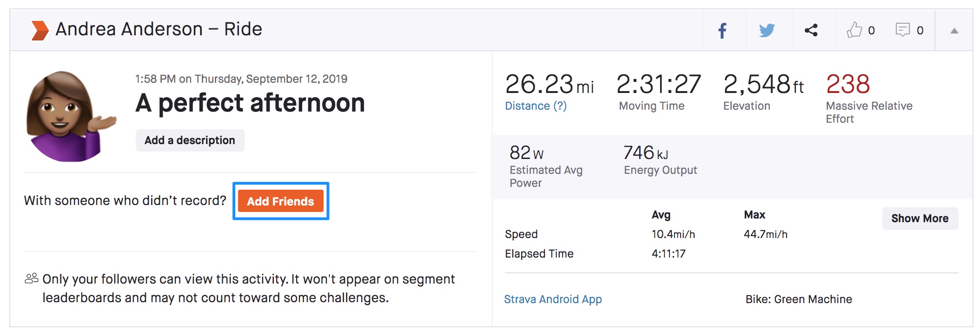Image resolution: width=980 pixels, height=331 pixels.
Task: Click Add a description button
Action: tap(190, 140)
